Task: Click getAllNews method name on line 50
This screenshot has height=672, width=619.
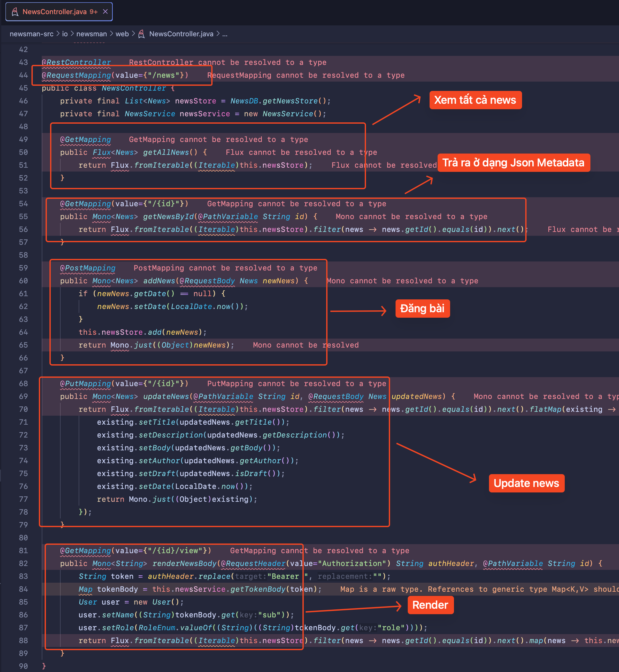Action: click(166, 152)
